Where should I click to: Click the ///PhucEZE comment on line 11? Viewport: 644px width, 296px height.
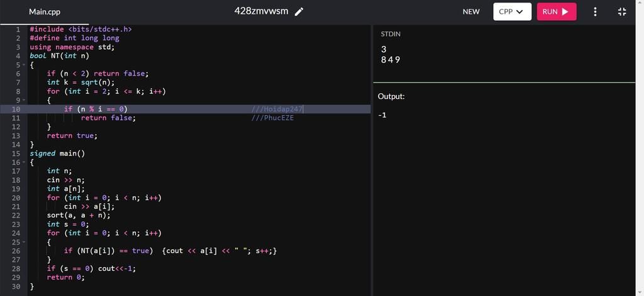point(273,118)
